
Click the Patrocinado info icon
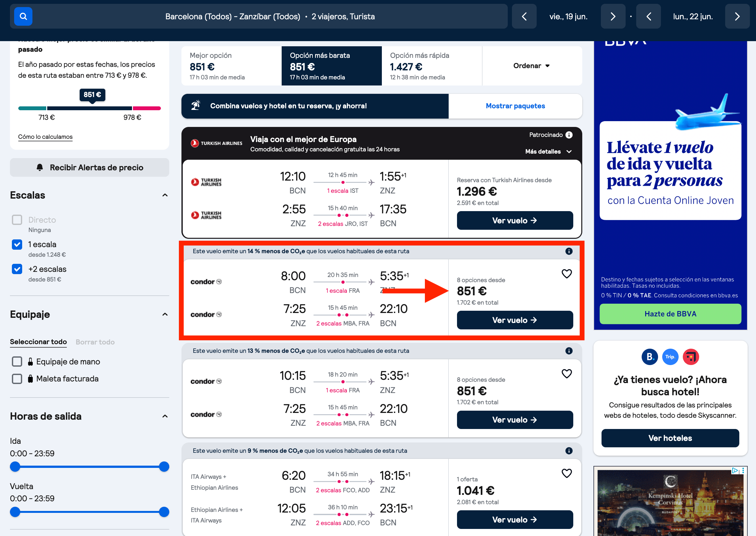click(569, 135)
